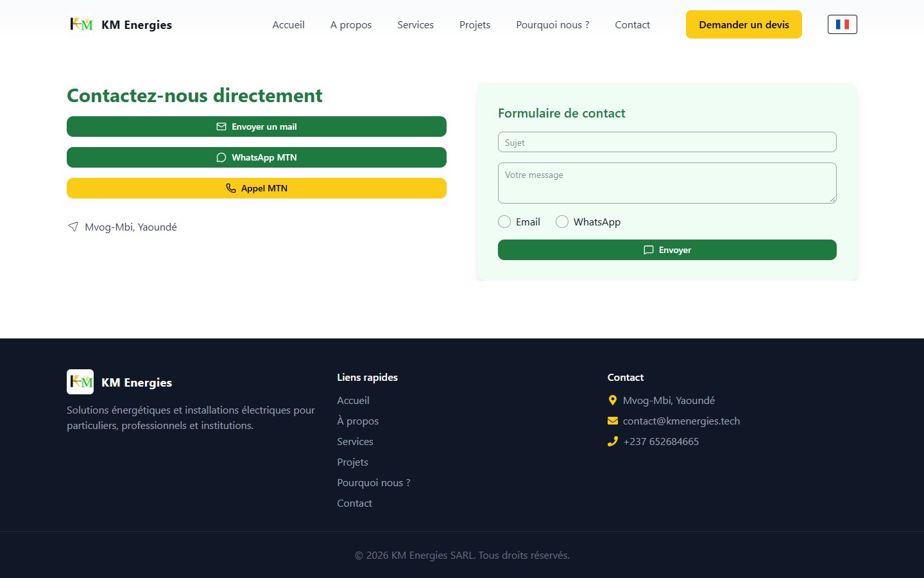Screen dimensions: 924x578
Task: Click the Contactez-nous directement heading
Action: 194,95
